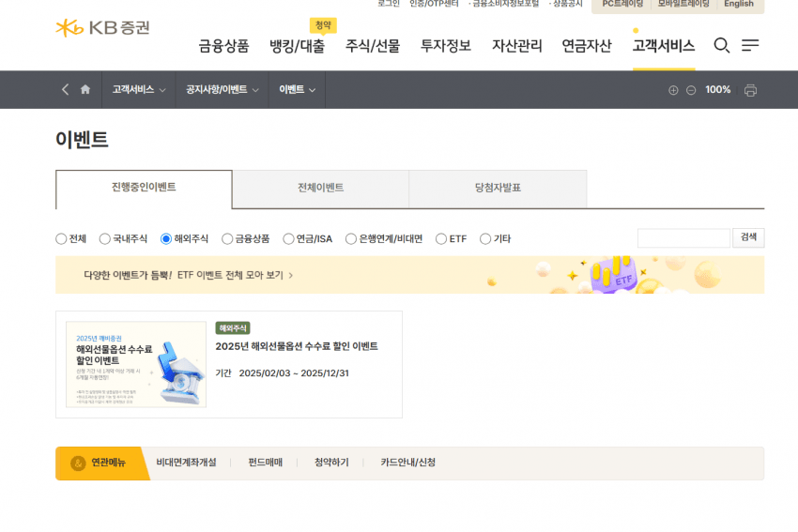Go back using the breadcrumb arrow
The height and width of the screenshot is (532, 798).
click(x=65, y=90)
